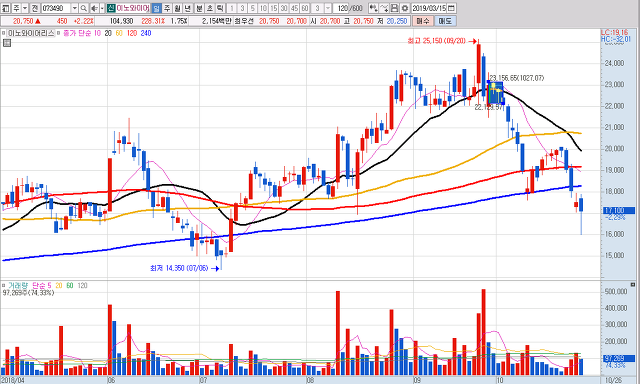
Task: Click the 매도 sell button
Action: coord(445,21)
